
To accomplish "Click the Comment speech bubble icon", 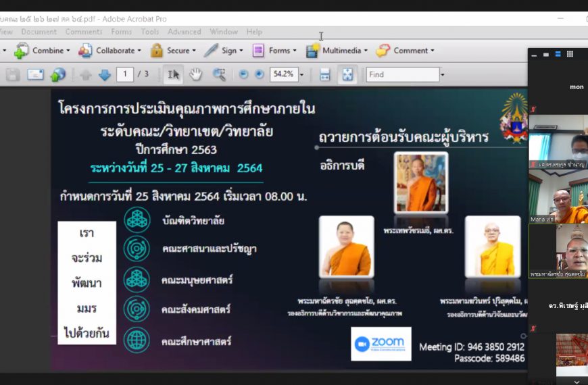I will [x=383, y=51].
